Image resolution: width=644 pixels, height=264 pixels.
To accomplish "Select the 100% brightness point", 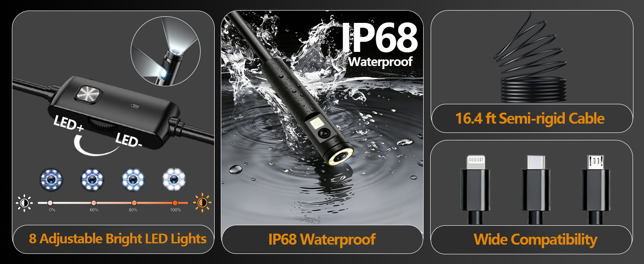I will [x=175, y=203].
